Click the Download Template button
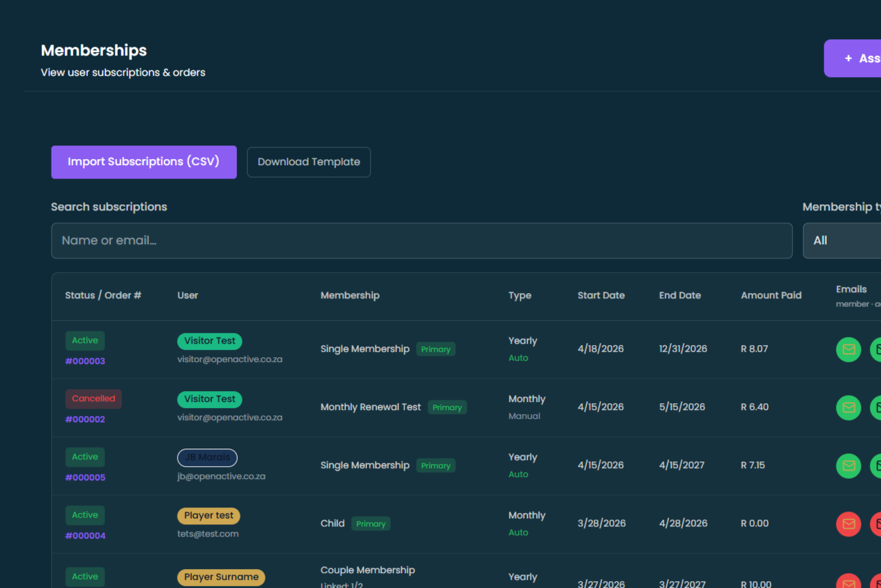Screen dimensions: 881x588 click(x=309, y=162)
